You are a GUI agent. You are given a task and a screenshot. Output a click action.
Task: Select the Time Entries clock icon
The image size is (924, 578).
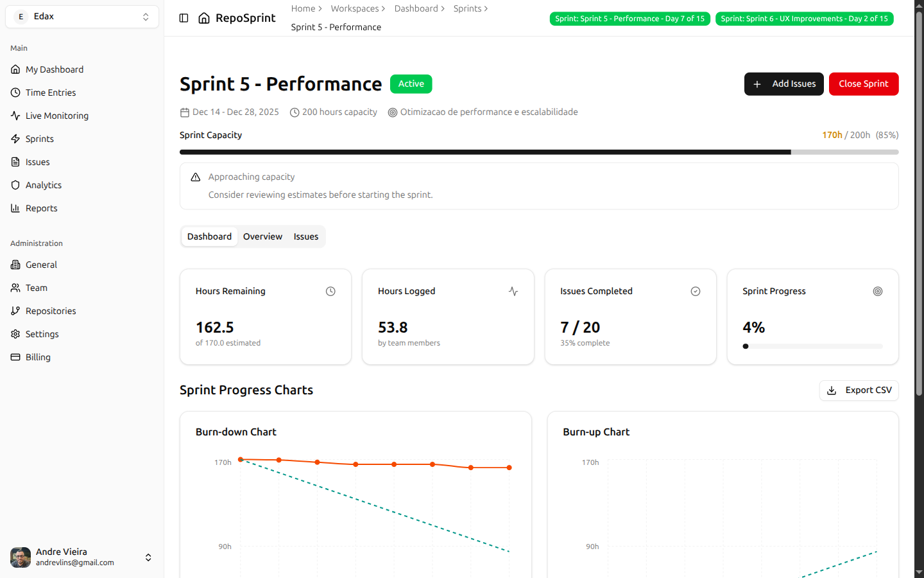[x=15, y=92]
